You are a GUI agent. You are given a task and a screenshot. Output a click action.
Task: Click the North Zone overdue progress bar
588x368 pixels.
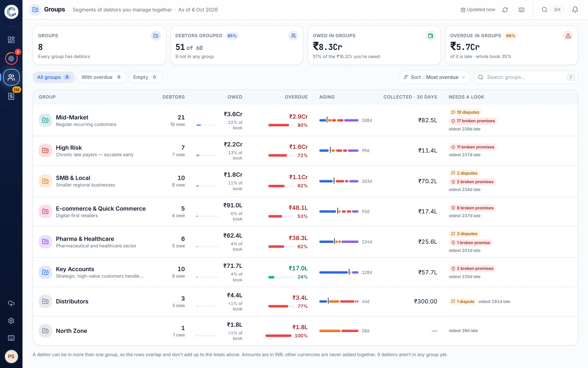(278, 336)
